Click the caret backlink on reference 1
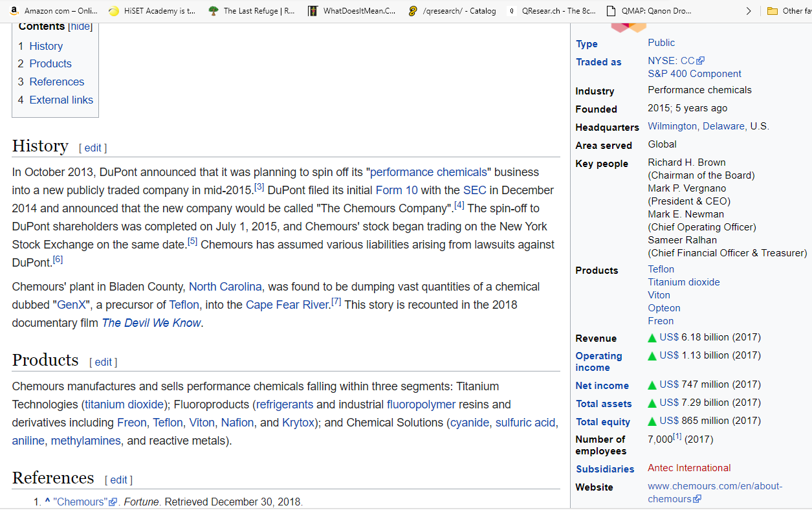 [x=47, y=502]
